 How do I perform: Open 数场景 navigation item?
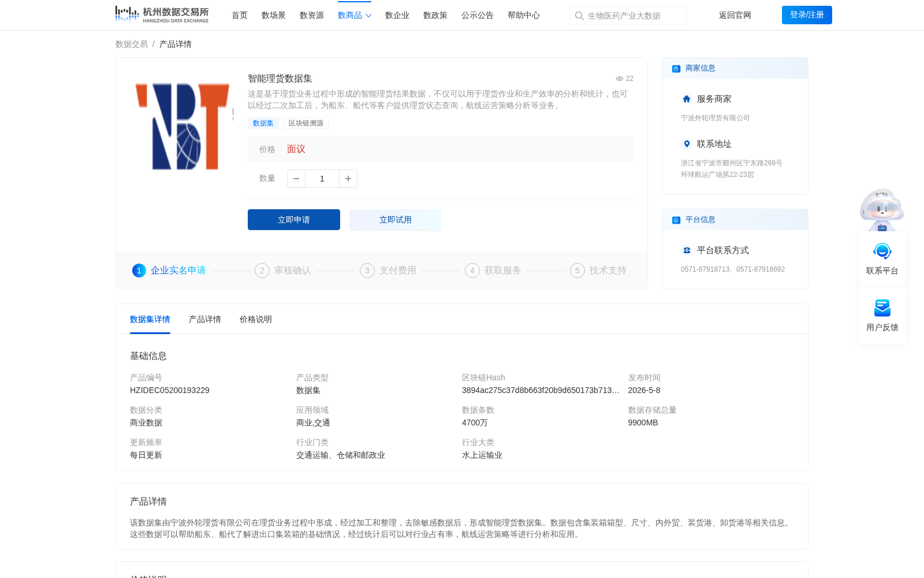point(274,15)
